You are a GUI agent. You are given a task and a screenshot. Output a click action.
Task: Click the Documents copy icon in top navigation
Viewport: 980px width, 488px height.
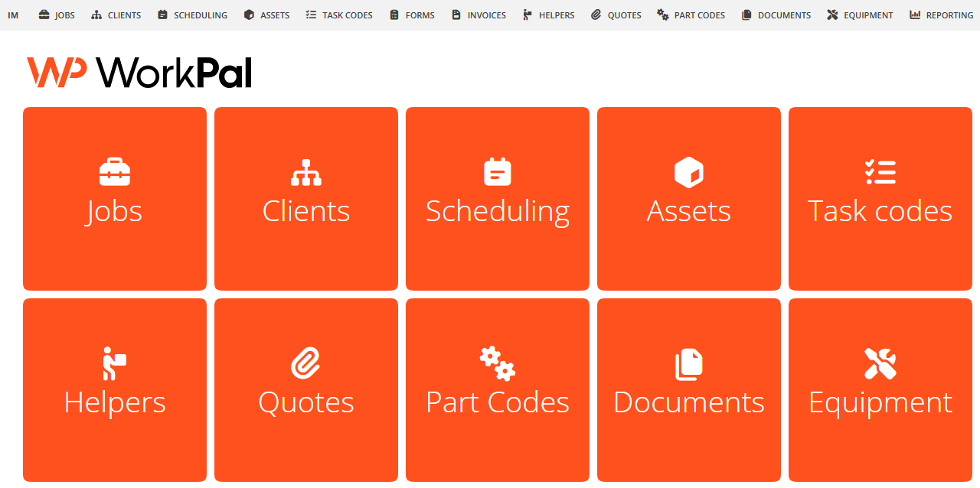tap(746, 15)
